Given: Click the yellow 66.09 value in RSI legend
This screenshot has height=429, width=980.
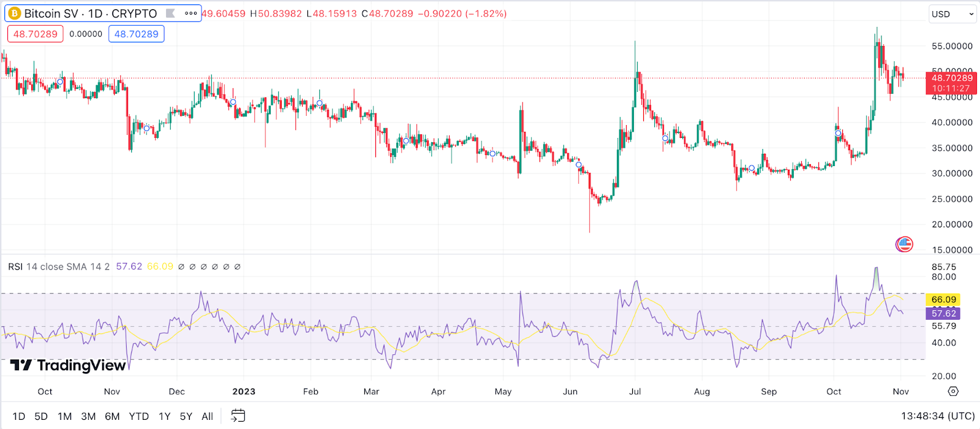Looking at the screenshot, I should [160, 267].
